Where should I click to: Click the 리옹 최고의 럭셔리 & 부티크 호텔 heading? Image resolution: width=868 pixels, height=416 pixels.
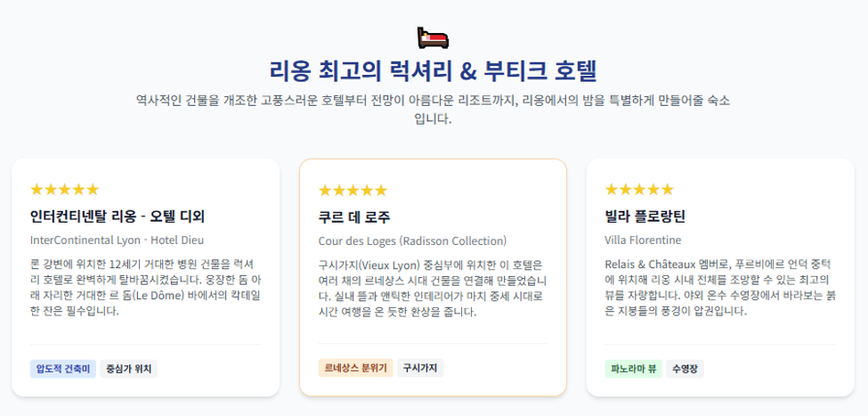click(x=434, y=72)
